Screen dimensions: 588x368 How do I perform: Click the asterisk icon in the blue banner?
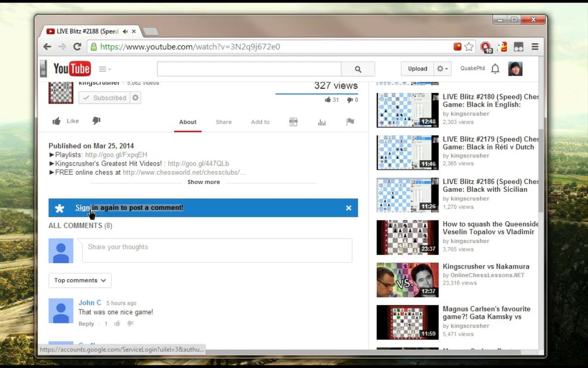60,209
